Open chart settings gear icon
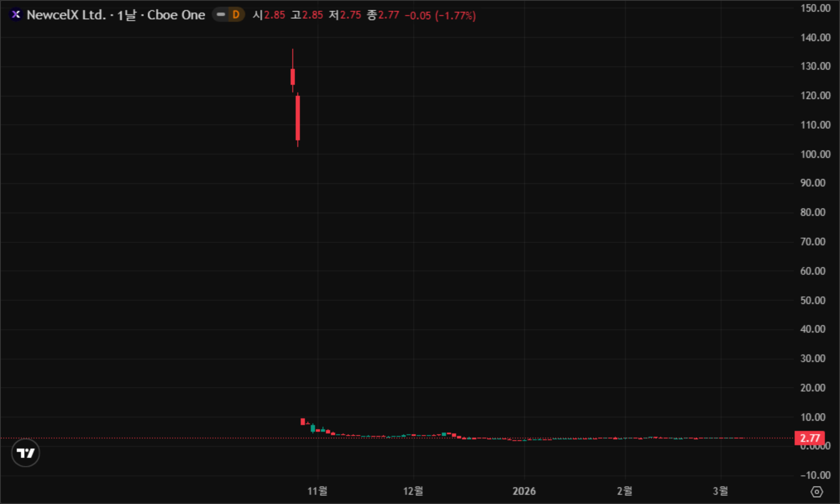Screen dimensions: 840x504 (816, 491)
